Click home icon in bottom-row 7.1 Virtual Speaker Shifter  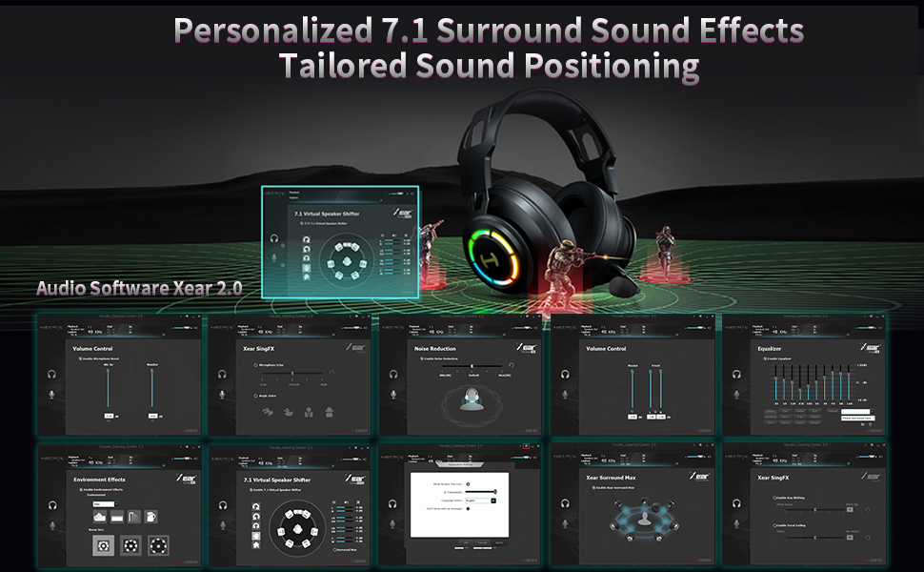(x=255, y=545)
